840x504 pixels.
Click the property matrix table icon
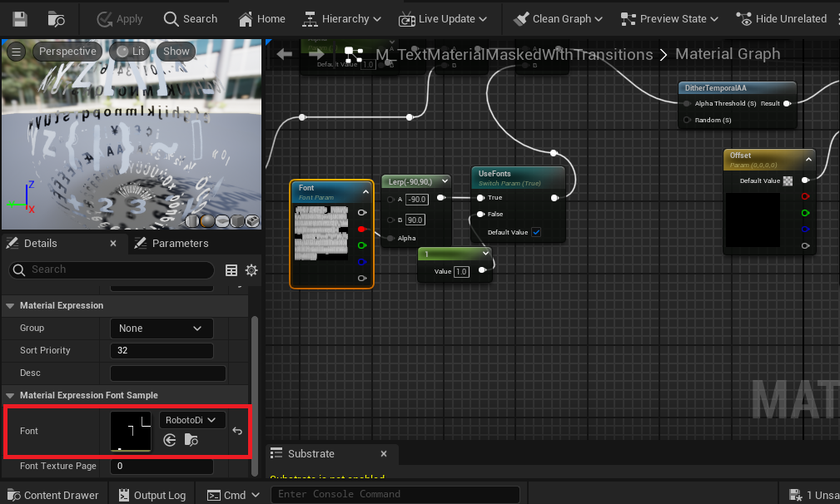coord(231,270)
